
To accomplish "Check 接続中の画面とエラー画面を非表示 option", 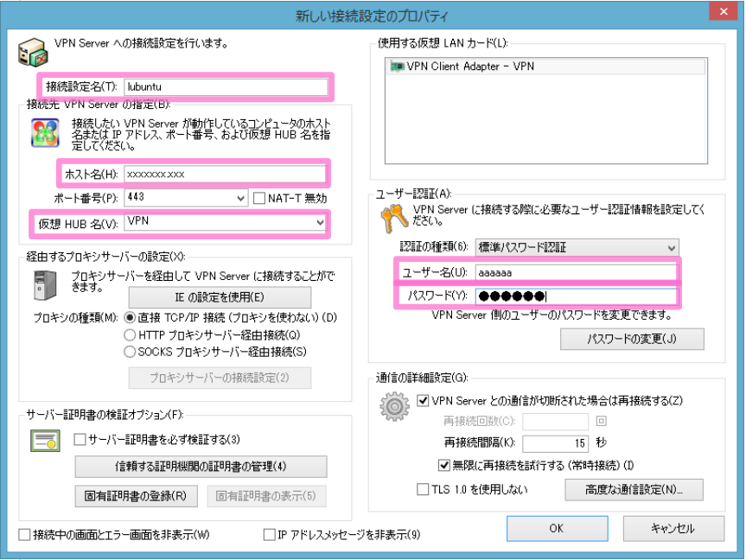I will (x=24, y=535).
